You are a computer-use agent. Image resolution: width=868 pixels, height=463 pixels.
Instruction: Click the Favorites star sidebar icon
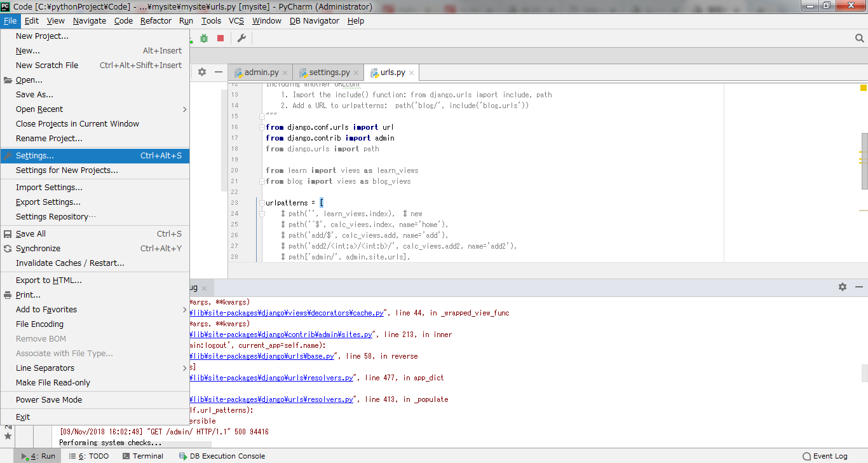pyautogui.click(x=8, y=436)
